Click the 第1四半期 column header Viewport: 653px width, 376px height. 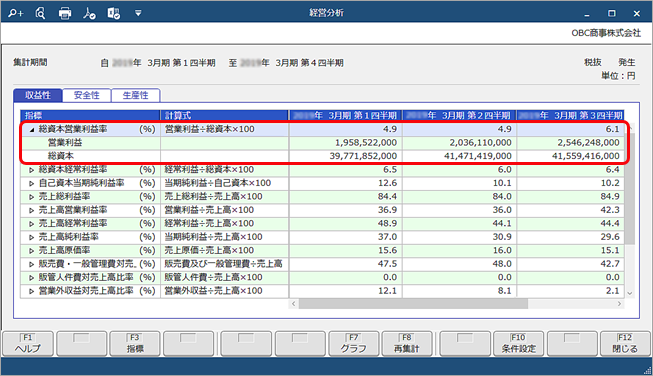(346, 115)
